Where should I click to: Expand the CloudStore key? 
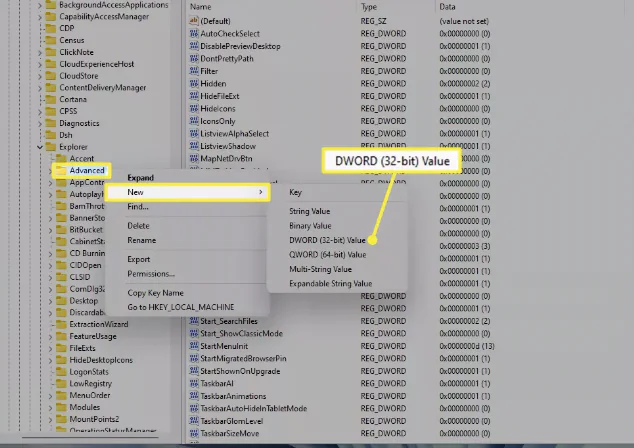click(40, 76)
